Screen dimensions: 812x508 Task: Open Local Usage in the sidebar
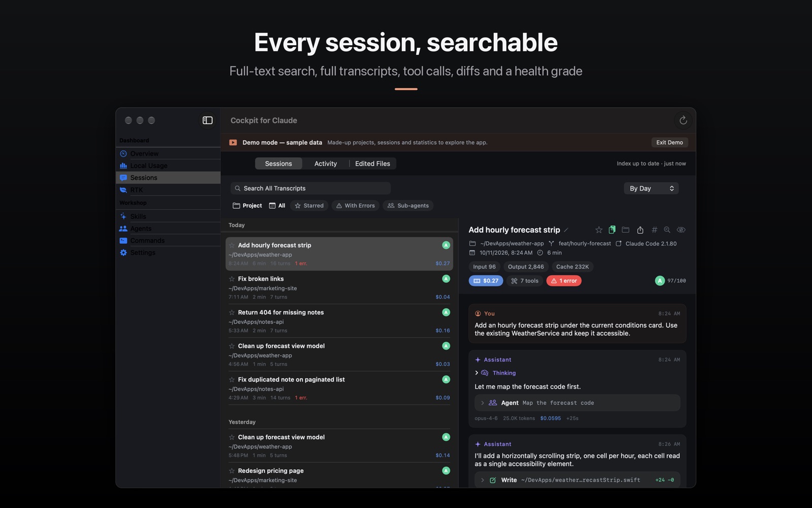168,166
